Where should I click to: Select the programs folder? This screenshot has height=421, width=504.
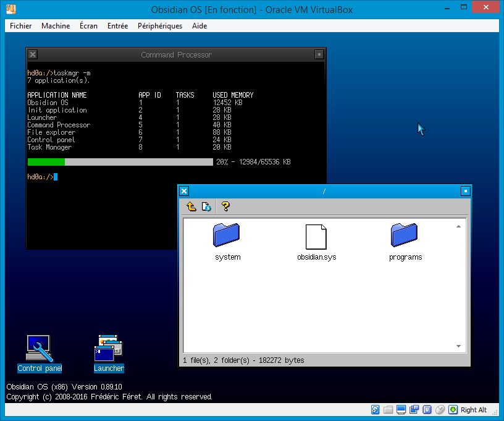pyautogui.click(x=405, y=242)
